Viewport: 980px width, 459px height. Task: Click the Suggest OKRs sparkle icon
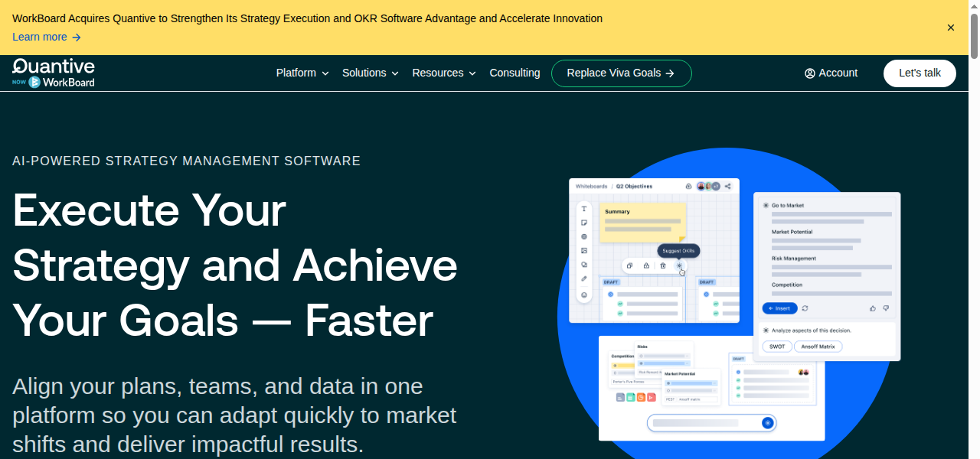(x=680, y=265)
